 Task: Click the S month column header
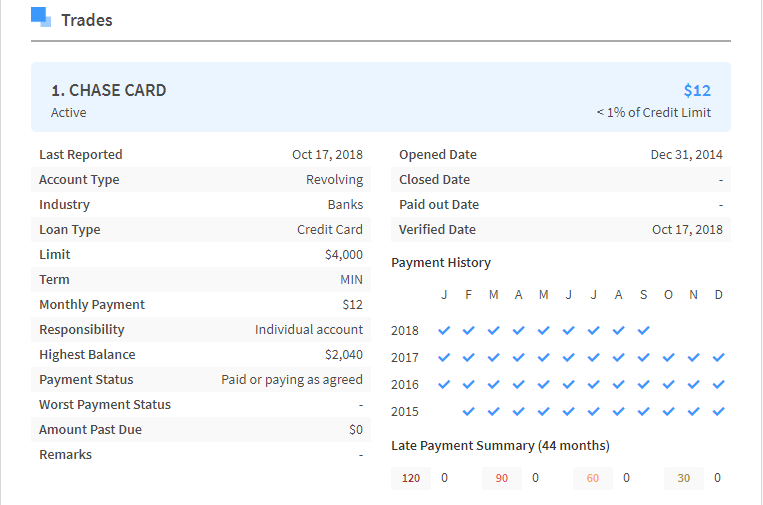[x=643, y=295]
